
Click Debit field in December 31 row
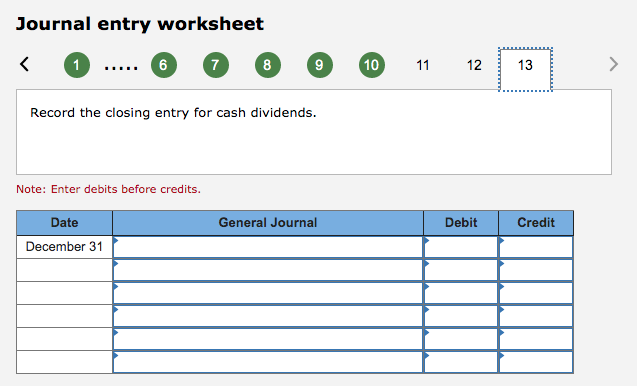click(x=461, y=247)
